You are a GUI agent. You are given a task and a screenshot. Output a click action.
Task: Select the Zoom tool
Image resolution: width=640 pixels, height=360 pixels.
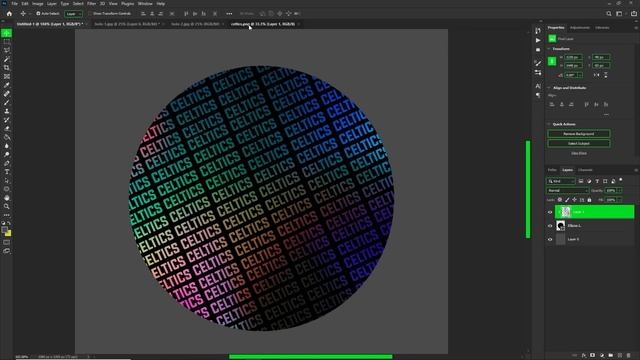click(x=7, y=207)
